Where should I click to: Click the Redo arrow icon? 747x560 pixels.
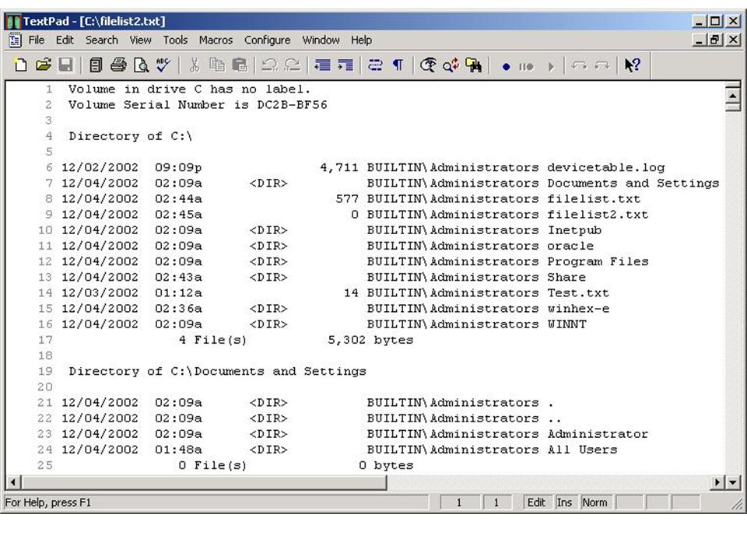coord(293,65)
